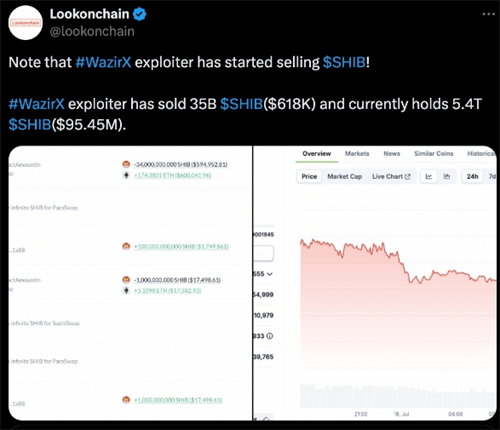The height and width of the screenshot is (430, 500).
Task: Click the info icon next to 033
Action: pos(270,336)
